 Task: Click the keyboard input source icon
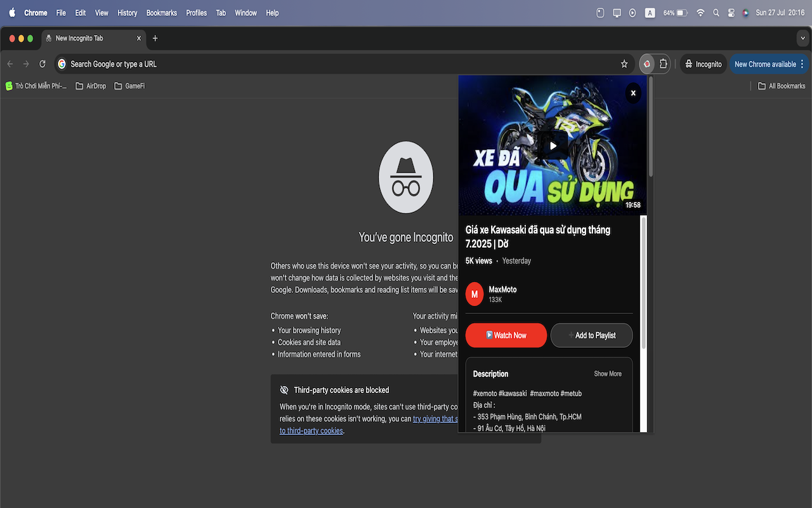coord(650,13)
